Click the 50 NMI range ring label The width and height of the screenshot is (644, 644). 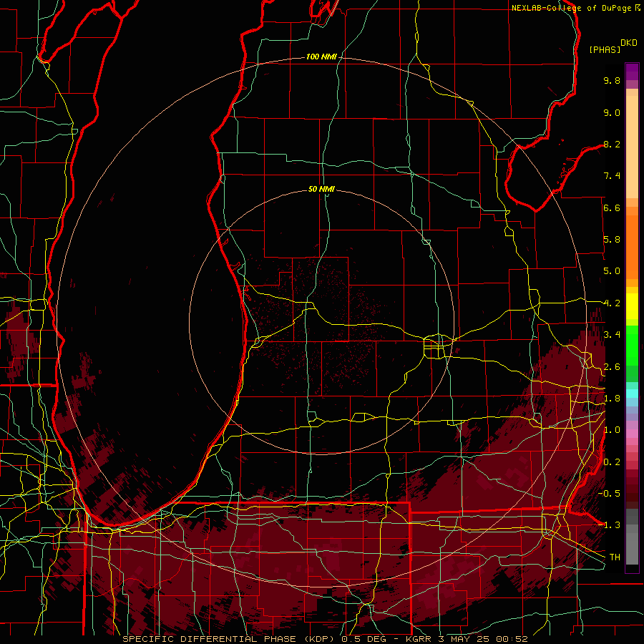click(321, 189)
